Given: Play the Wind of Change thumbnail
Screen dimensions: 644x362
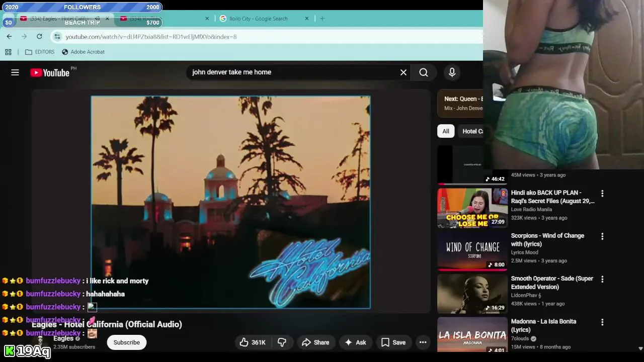Looking at the screenshot, I should [x=472, y=251].
